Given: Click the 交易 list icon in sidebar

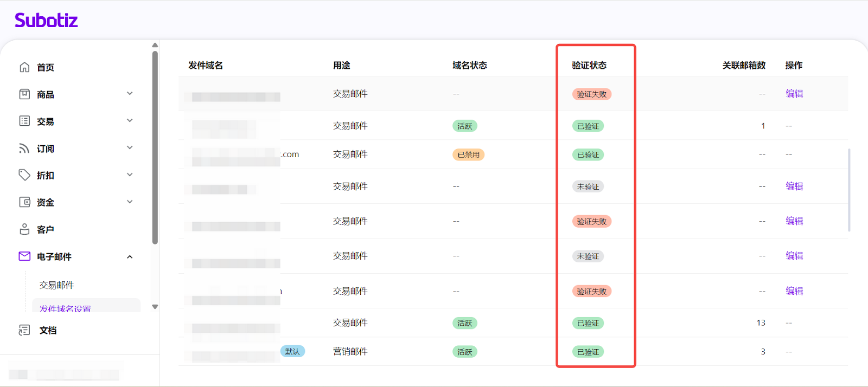Looking at the screenshot, I should click(x=24, y=121).
